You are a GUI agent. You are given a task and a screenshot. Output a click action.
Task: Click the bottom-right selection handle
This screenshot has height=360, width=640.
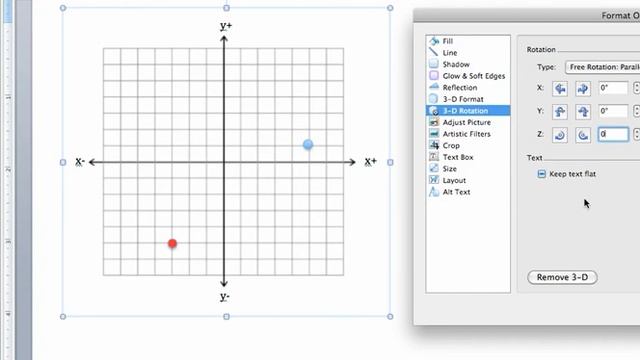[x=390, y=316]
